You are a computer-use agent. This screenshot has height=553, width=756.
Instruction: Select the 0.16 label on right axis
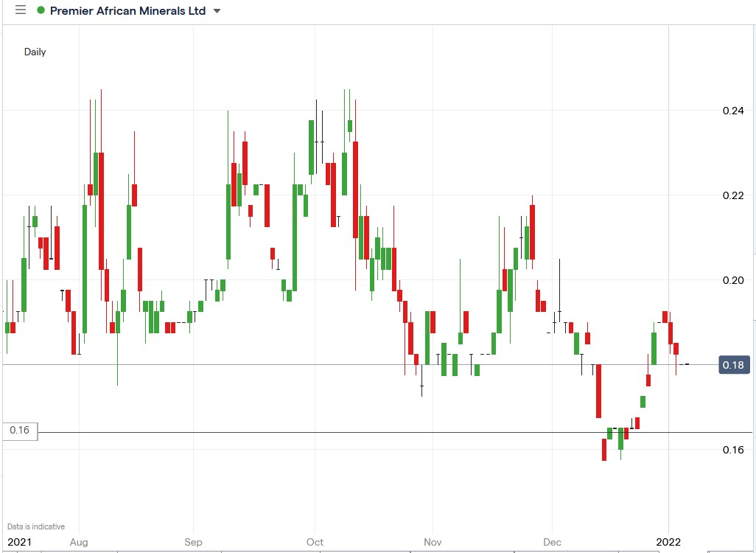coord(732,448)
